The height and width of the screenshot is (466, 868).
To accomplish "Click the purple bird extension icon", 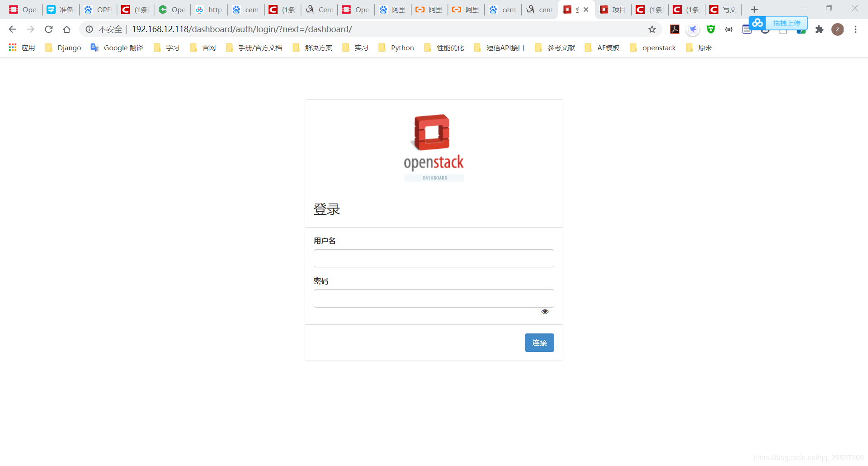I will (693, 29).
